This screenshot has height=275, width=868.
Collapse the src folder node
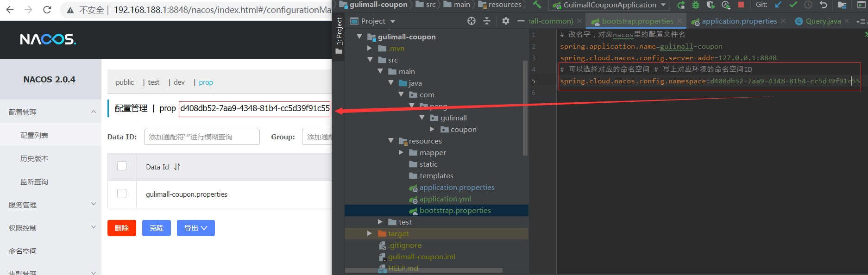[x=370, y=59]
